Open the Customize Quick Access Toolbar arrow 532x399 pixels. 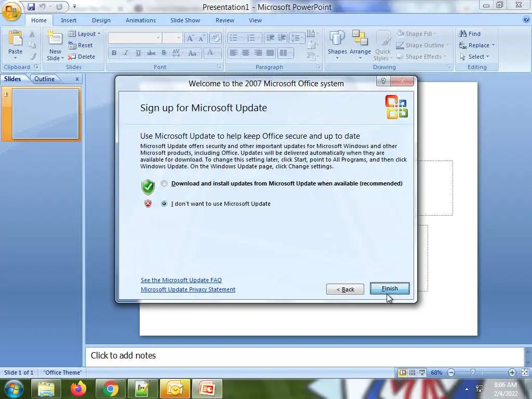click(74, 6)
